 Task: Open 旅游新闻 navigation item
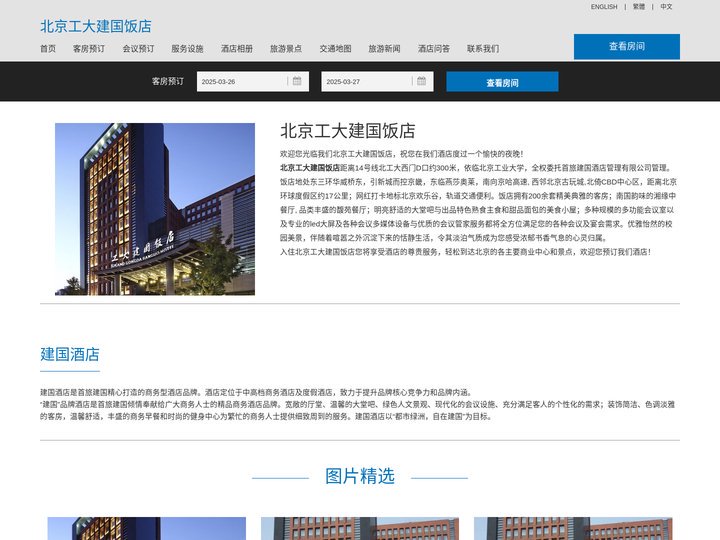(x=384, y=48)
